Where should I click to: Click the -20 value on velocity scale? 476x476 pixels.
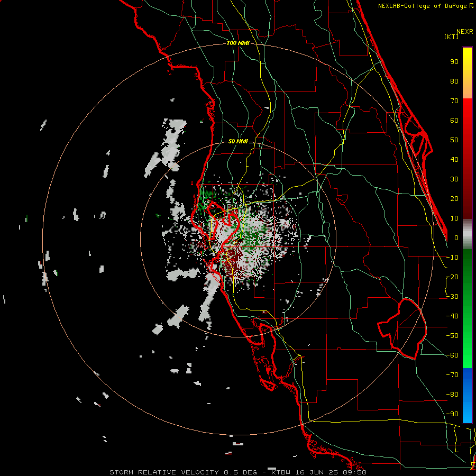point(452,277)
